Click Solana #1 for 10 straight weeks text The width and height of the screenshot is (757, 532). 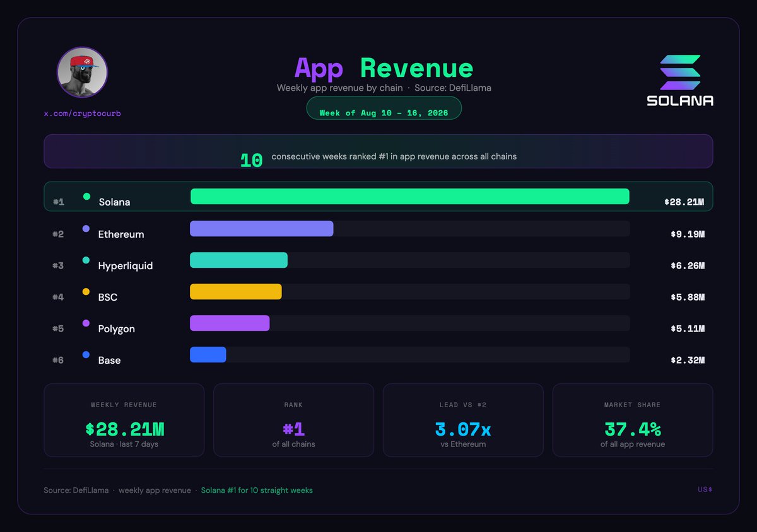coord(257,490)
